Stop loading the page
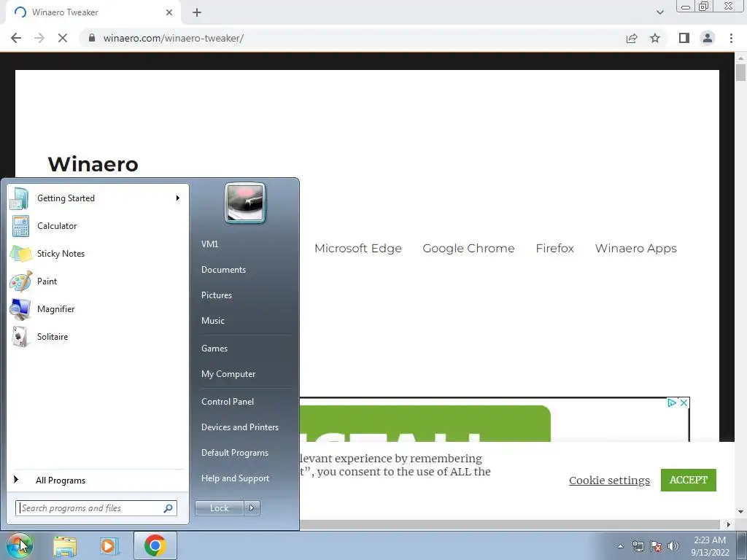 point(63,38)
